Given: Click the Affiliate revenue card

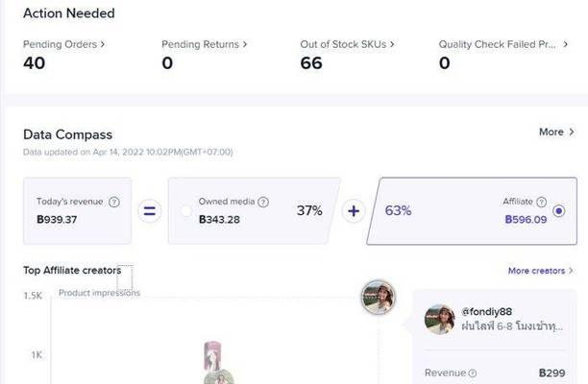Looking at the screenshot, I should (472, 211).
